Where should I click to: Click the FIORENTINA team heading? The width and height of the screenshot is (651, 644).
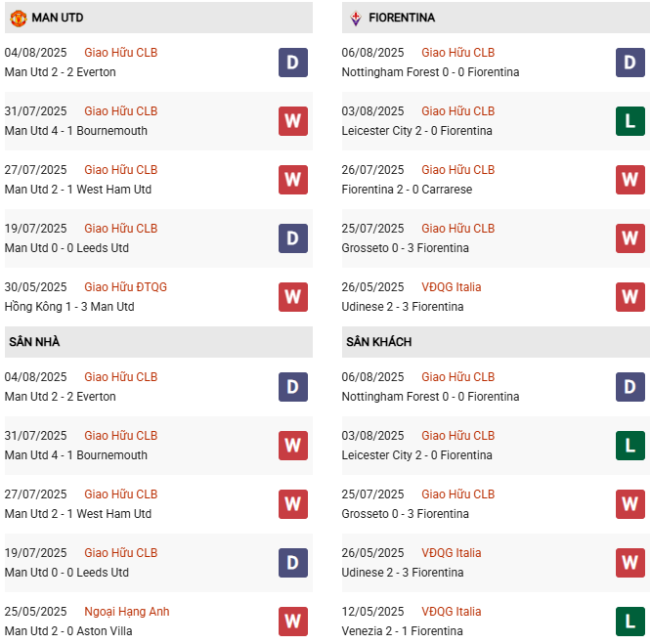pos(403,18)
